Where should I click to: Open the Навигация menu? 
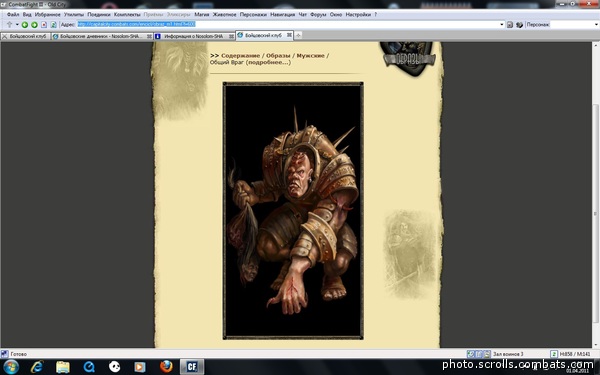tap(282, 15)
